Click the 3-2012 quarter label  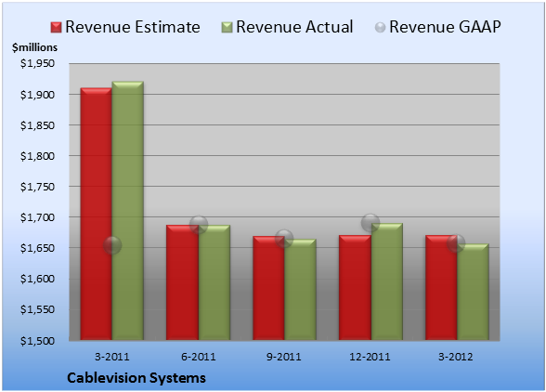[x=456, y=357]
